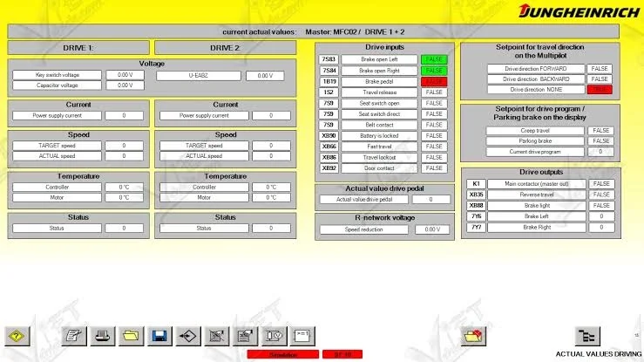Click Drive 2 Status label
The image size is (644, 362).
(204, 228)
